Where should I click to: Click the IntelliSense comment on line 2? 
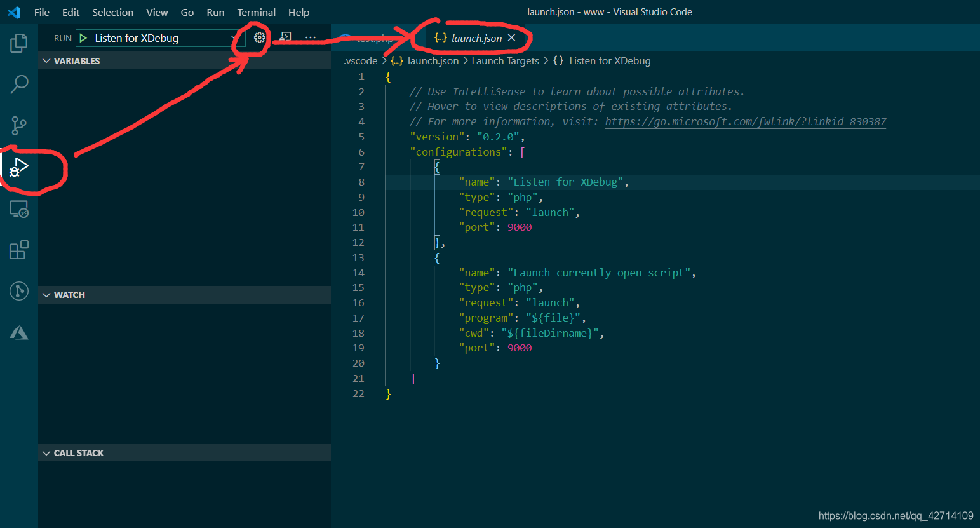tap(577, 91)
